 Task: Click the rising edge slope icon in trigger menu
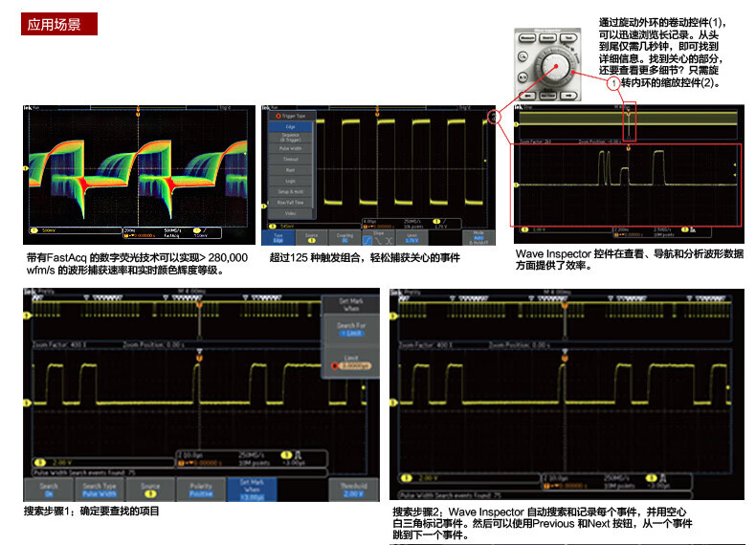tap(369, 239)
